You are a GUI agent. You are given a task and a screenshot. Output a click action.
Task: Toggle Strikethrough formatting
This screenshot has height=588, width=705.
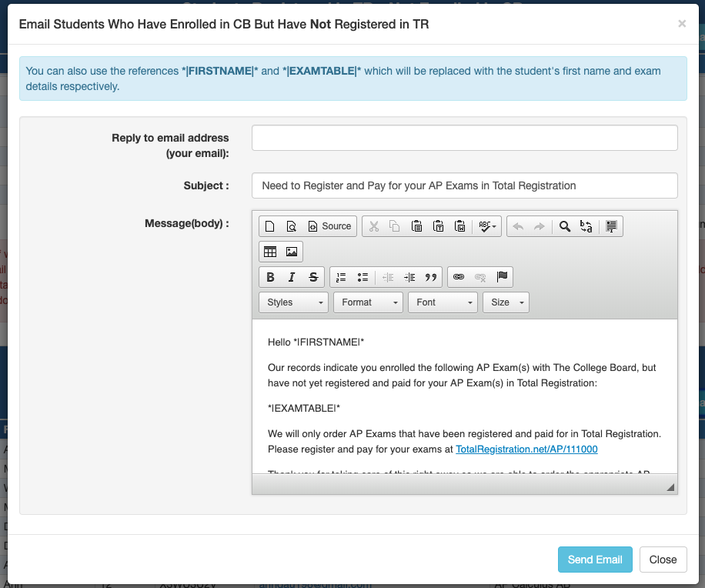coord(313,277)
